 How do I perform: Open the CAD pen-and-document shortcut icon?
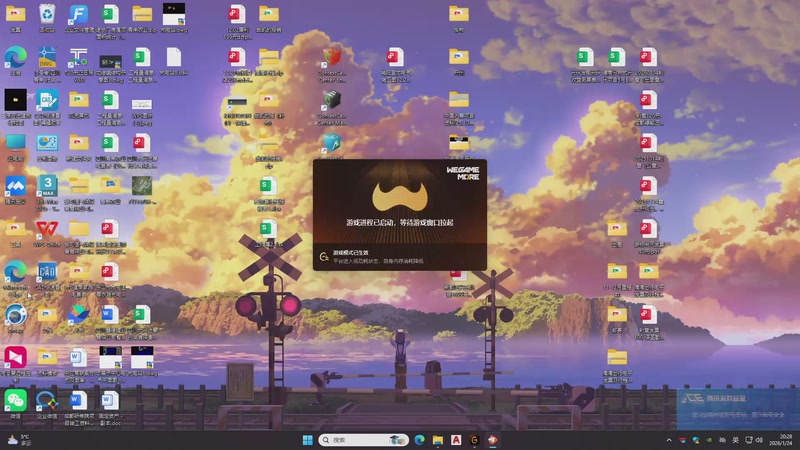pyautogui.click(x=47, y=101)
